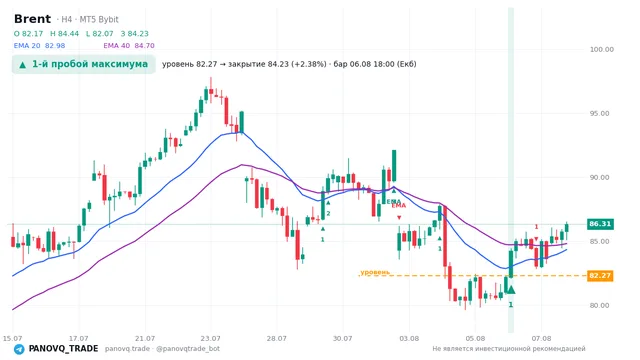640x360 pixels.
Task: Click the '28.07' date axis label
Action: (276, 339)
